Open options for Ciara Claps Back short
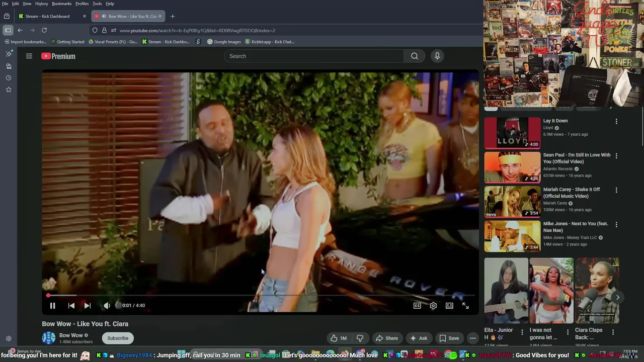Image resolution: width=644 pixels, height=362 pixels. (x=613, y=332)
